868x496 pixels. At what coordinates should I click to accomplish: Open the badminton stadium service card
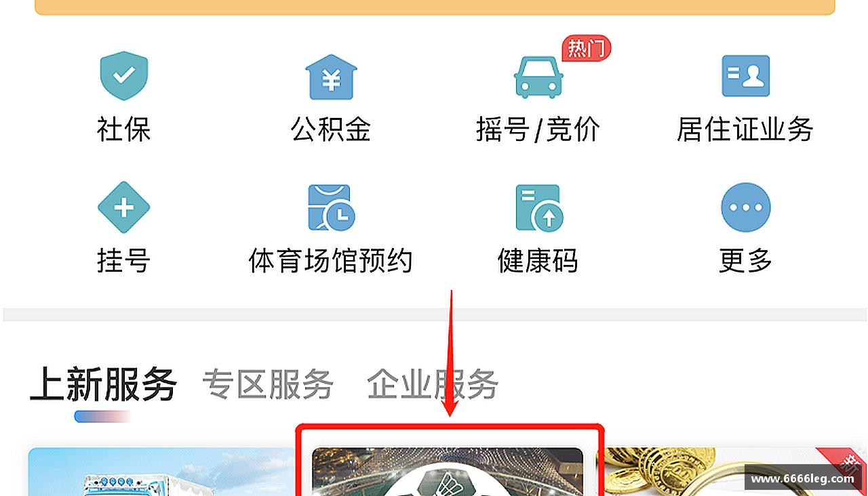coord(448,472)
